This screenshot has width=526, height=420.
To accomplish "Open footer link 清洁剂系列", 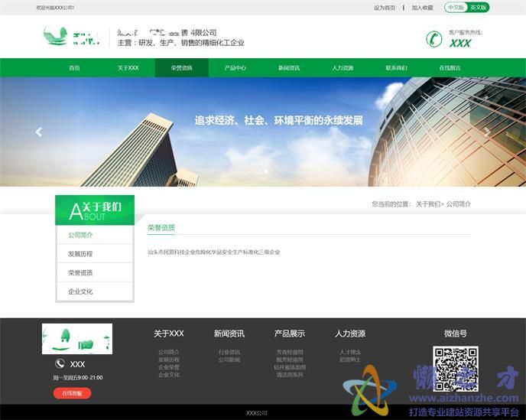I will coord(290,375).
